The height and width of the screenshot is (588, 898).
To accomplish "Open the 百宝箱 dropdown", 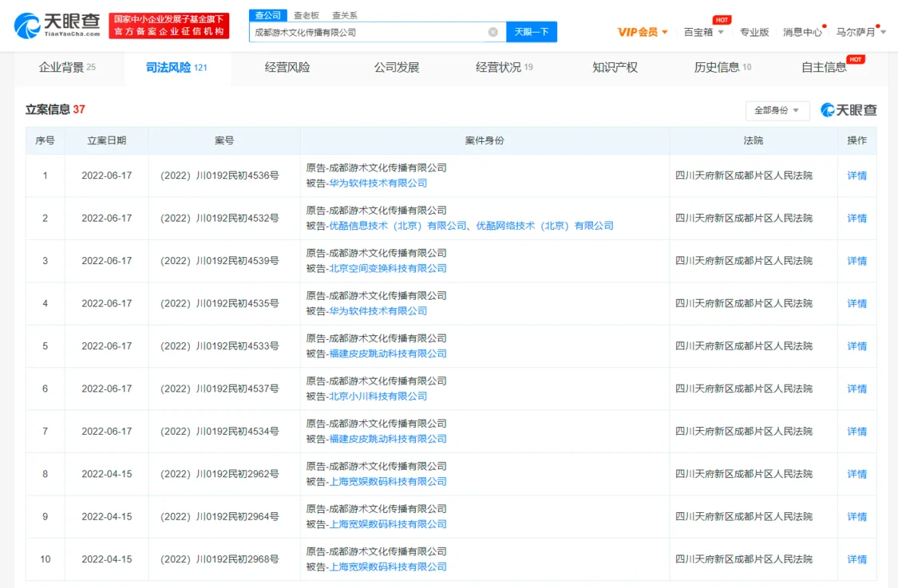I will tap(704, 32).
